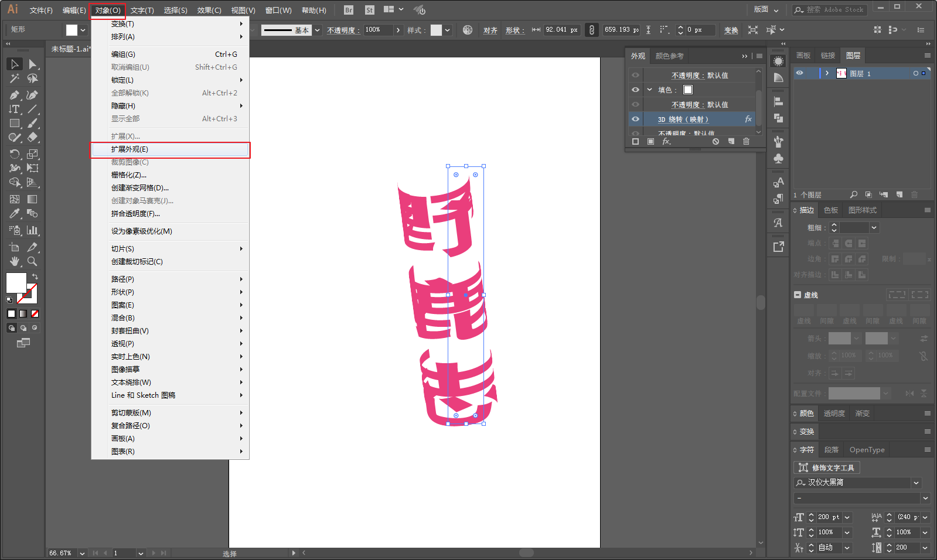The image size is (937, 560).
Task: Click the delete trash icon in Appearance panel
Action: pos(746,141)
